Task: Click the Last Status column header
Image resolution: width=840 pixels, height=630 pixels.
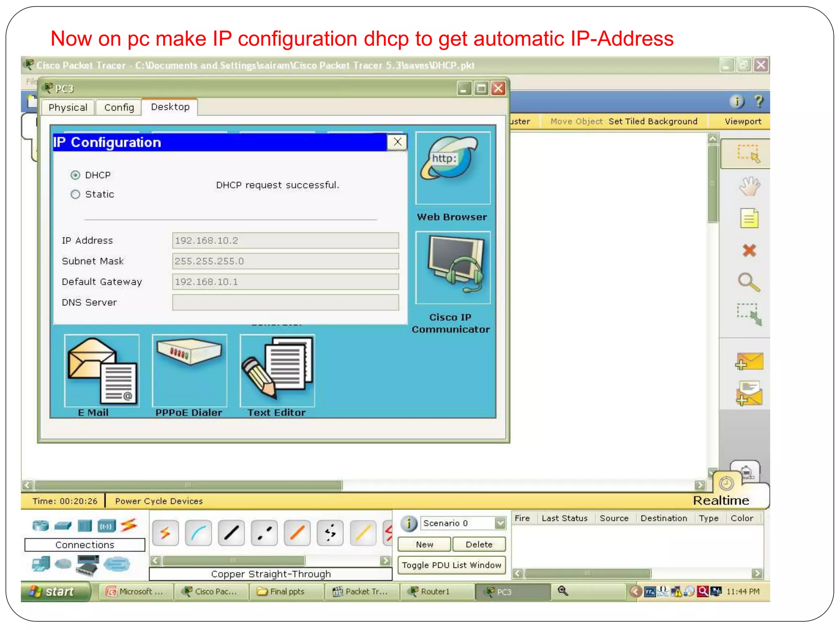Action: 564,518
